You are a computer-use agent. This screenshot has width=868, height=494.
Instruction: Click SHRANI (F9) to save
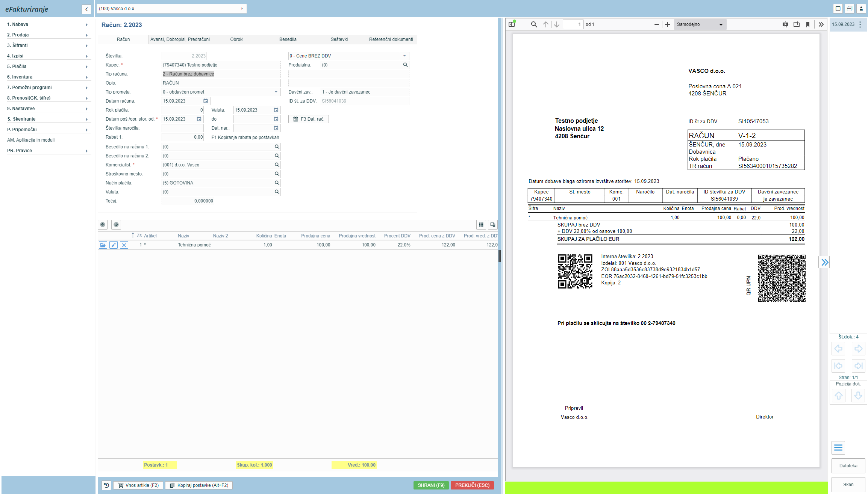coord(431,485)
